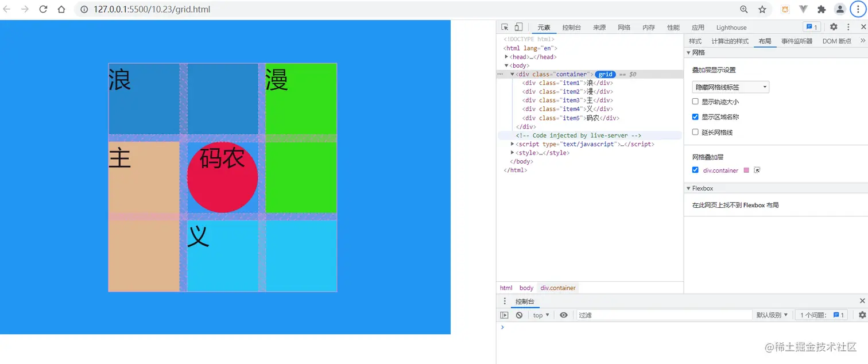The height and width of the screenshot is (364, 868).
Task: Close the console drawer
Action: click(862, 301)
